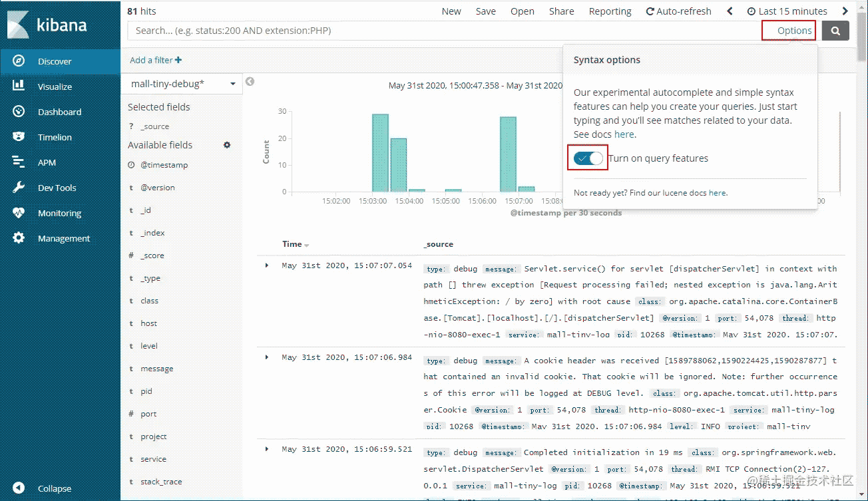Click the Available fields gear icon
Screen dimensions: 868x501
[227, 145]
